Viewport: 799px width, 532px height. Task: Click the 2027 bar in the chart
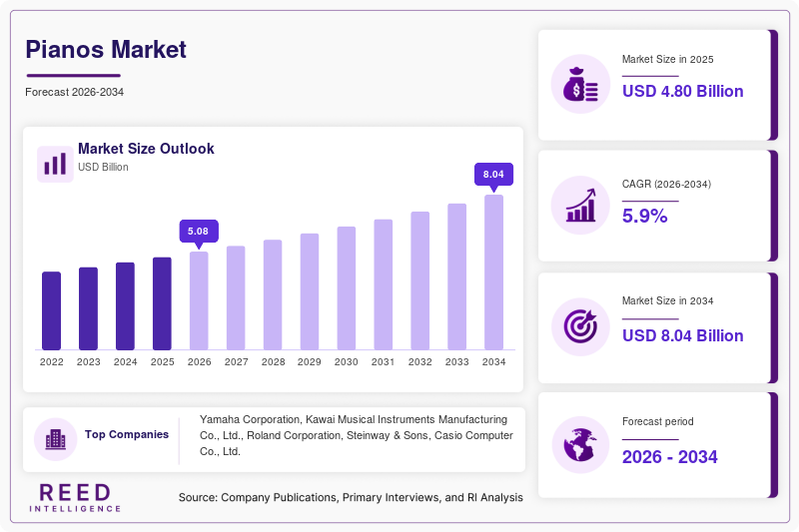pyautogui.click(x=236, y=298)
